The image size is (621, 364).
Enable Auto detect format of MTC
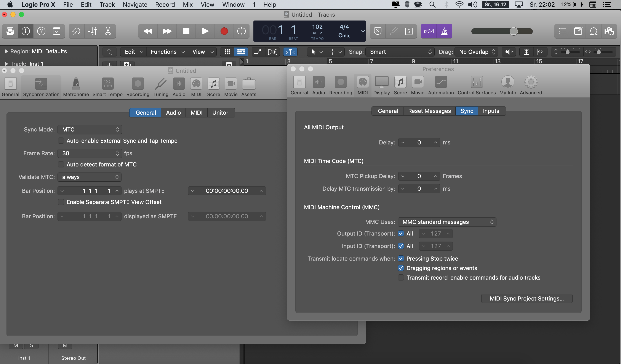[61, 164]
